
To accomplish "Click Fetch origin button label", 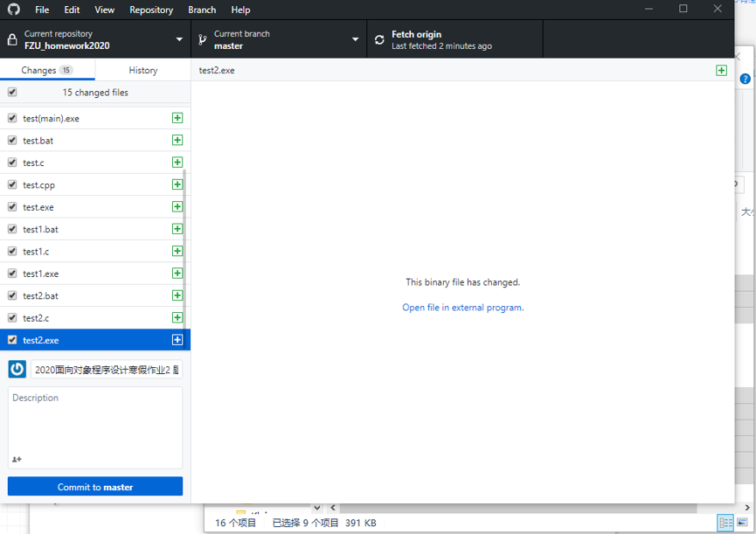I will 417,34.
